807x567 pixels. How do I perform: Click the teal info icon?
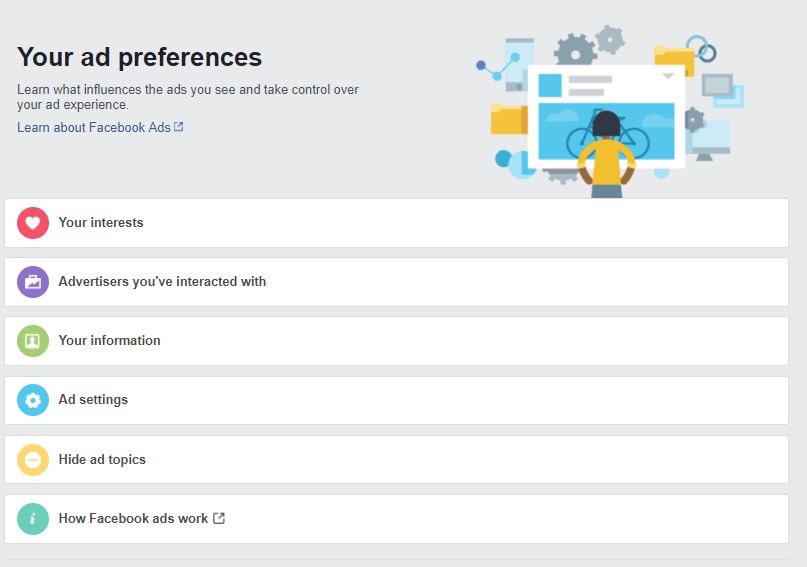point(33,519)
